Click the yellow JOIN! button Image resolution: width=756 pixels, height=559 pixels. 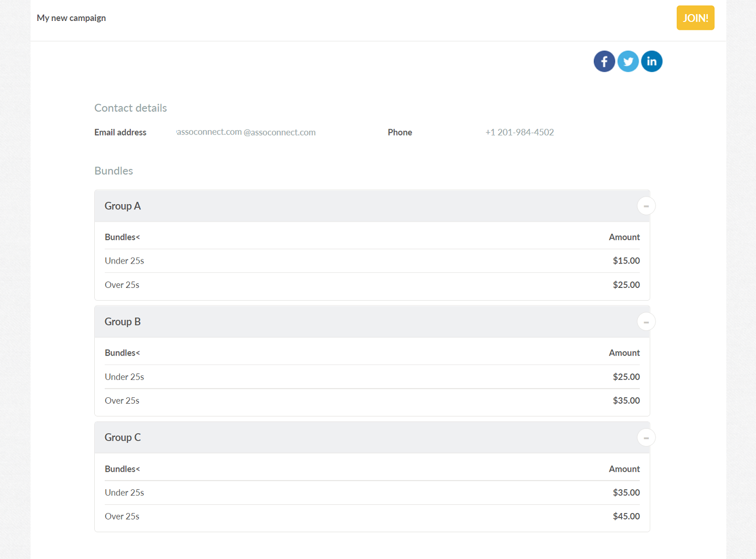coord(695,18)
